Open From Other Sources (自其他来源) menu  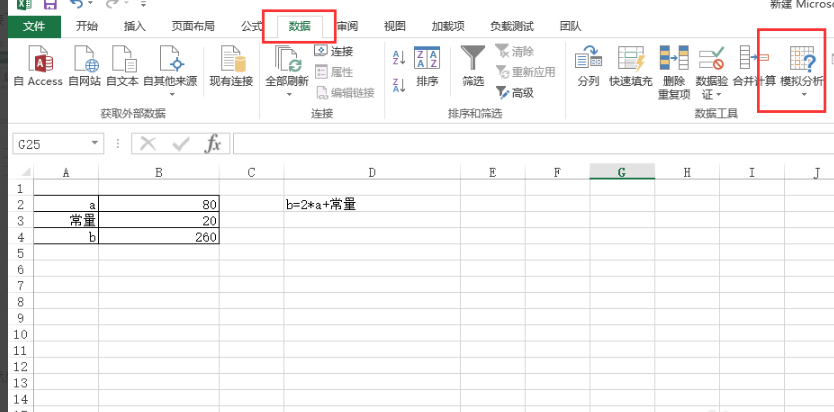170,72
